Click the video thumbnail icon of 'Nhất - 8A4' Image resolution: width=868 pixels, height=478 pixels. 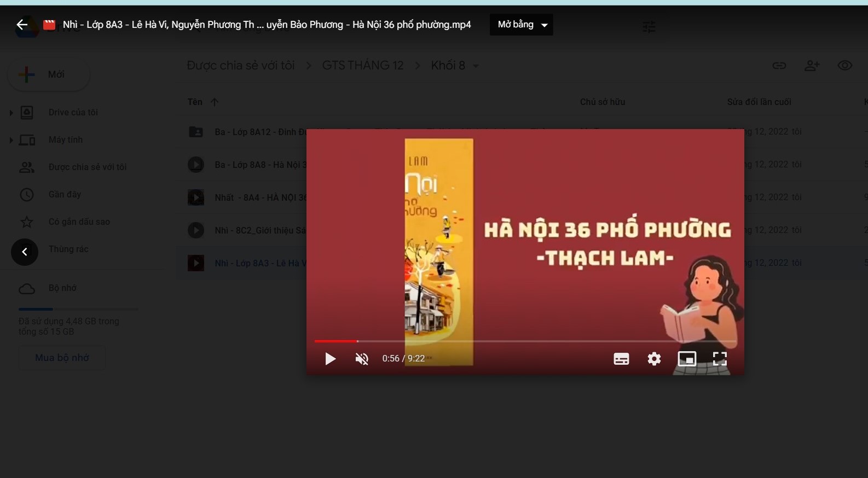(x=196, y=197)
